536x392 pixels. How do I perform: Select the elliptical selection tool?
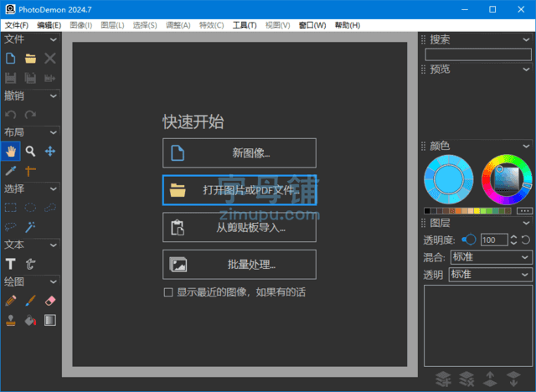tap(30, 208)
